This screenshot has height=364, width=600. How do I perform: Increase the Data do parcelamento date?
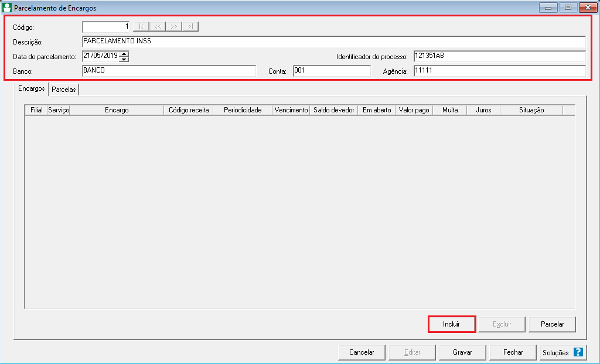(x=124, y=54)
